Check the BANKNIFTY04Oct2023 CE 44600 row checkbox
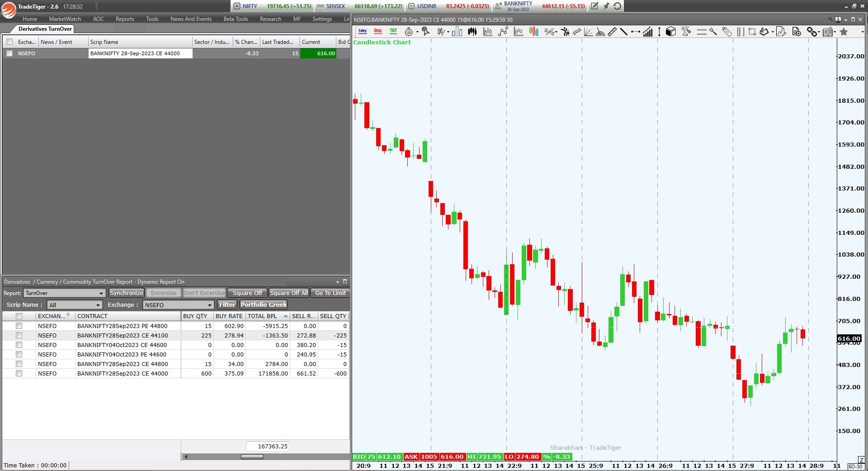868x471 pixels. click(x=19, y=345)
